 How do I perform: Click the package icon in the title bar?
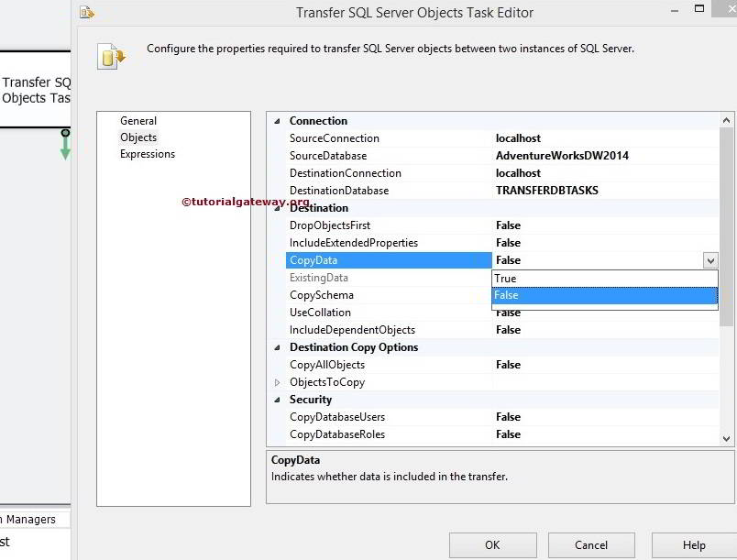[87, 12]
